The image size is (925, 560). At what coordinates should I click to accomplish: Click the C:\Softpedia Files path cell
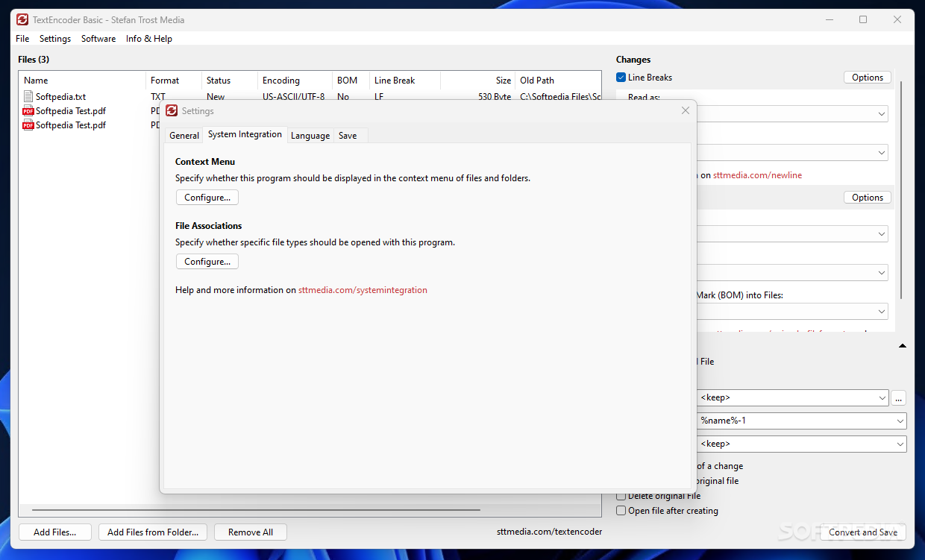click(x=560, y=95)
